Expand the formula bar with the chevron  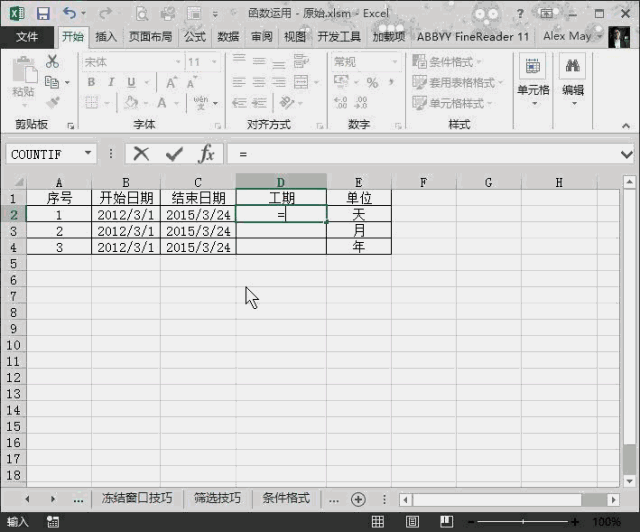coord(627,154)
